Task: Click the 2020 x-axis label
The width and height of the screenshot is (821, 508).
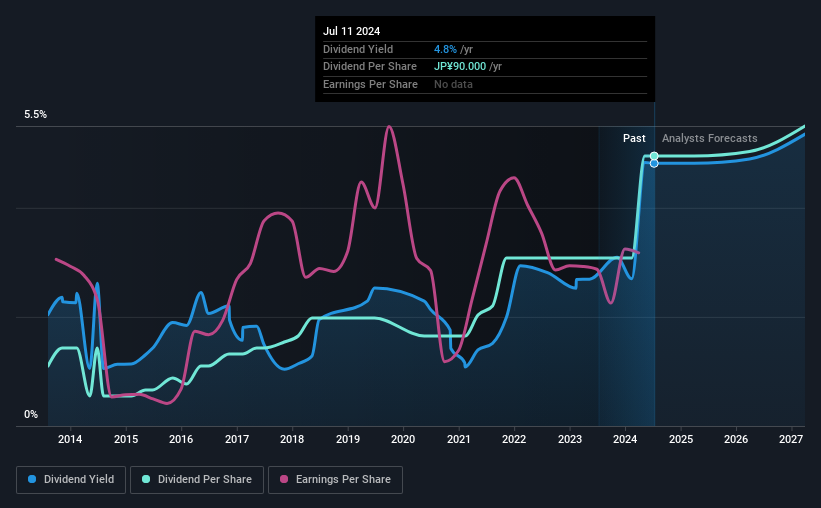Action: (403, 439)
